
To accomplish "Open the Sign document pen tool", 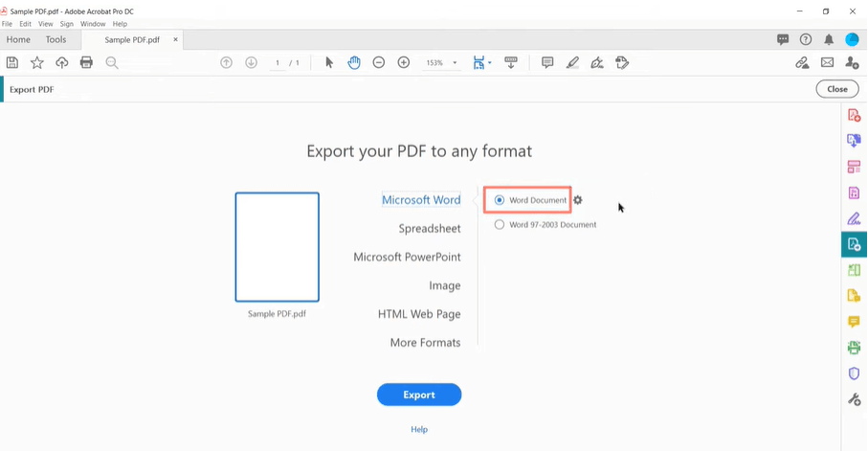I will [x=597, y=62].
